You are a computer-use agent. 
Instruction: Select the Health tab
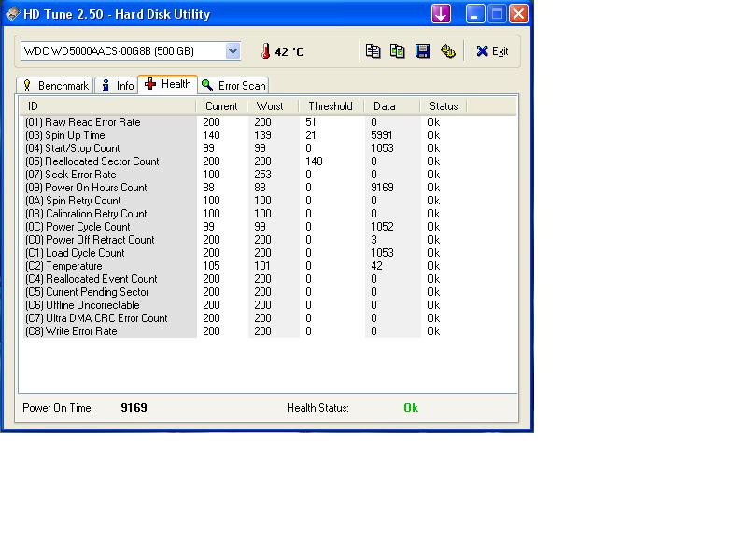pos(168,84)
